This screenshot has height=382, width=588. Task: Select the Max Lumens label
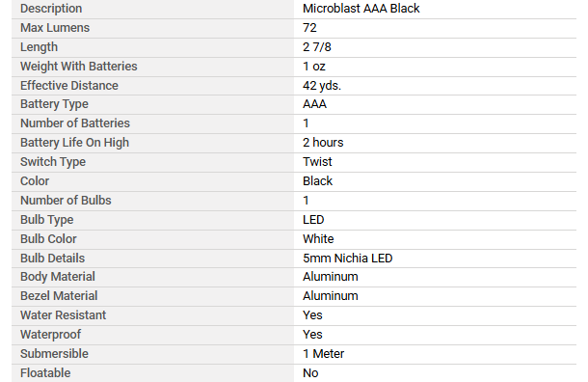pyautogui.click(x=55, y=28)
